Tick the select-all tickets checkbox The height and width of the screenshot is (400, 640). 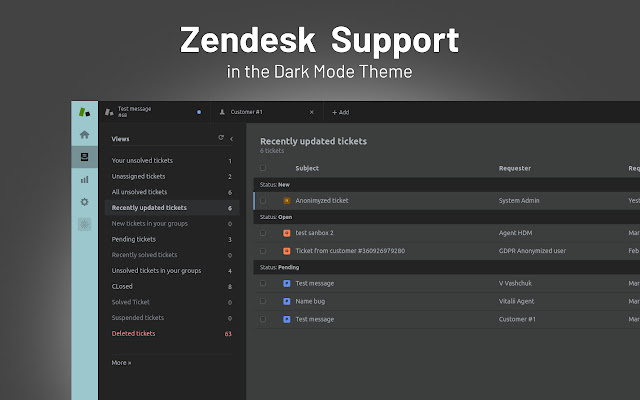coord(263,168)
